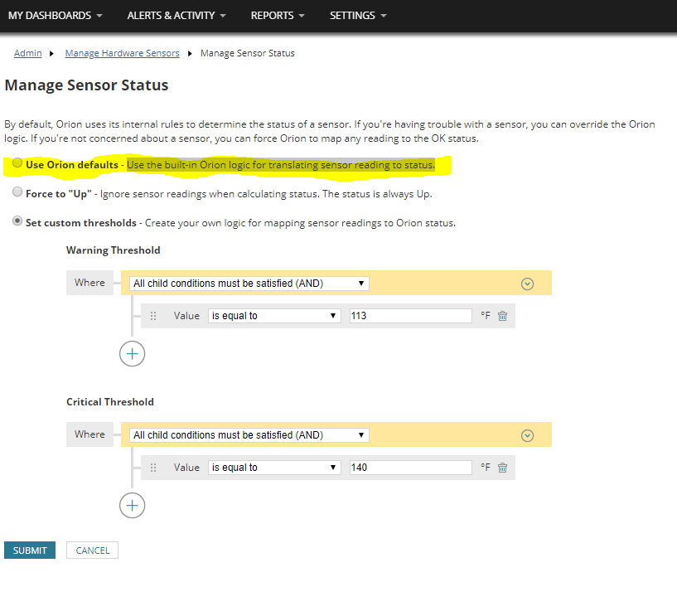Open the My Dashboards menu
The width and height of the screenshot is (677, 616).
click(x=56, y=16)
